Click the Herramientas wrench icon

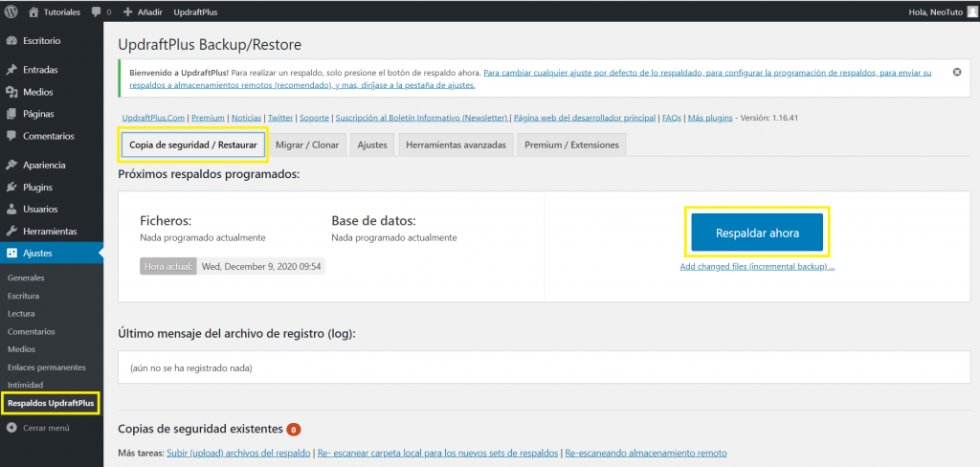point(11,232)
